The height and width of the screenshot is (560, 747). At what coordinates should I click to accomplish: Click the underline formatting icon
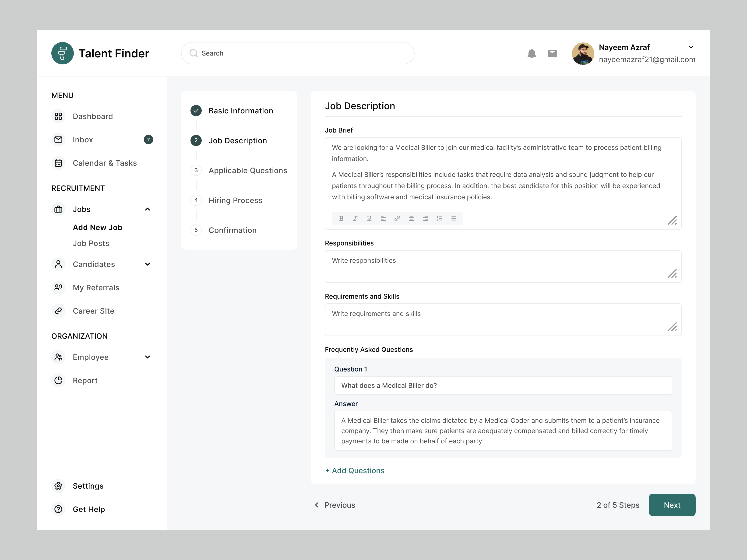(x=369, y=218)
